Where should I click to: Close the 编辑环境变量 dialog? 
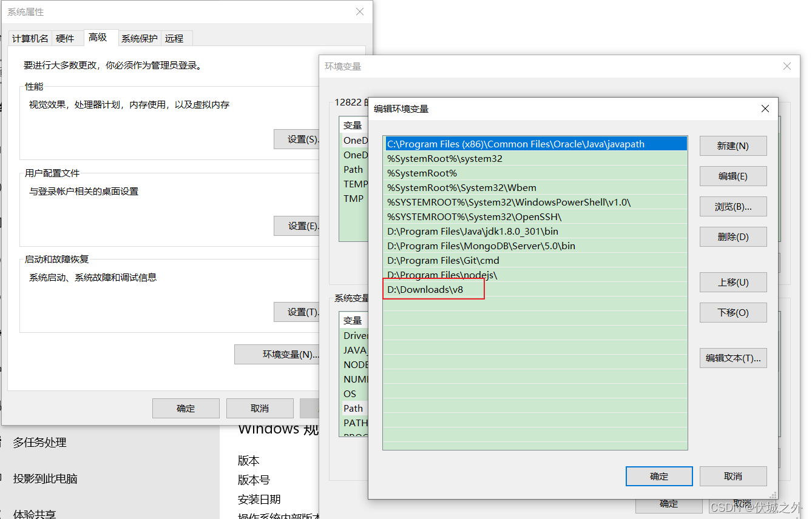coord(765,109)
